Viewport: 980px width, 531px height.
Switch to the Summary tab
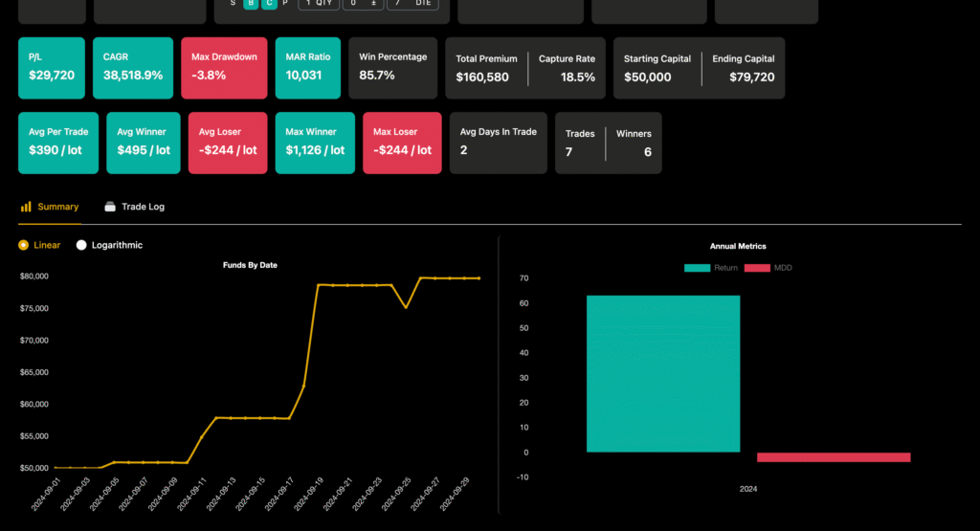pyautogui.click(x=57, y=207)
